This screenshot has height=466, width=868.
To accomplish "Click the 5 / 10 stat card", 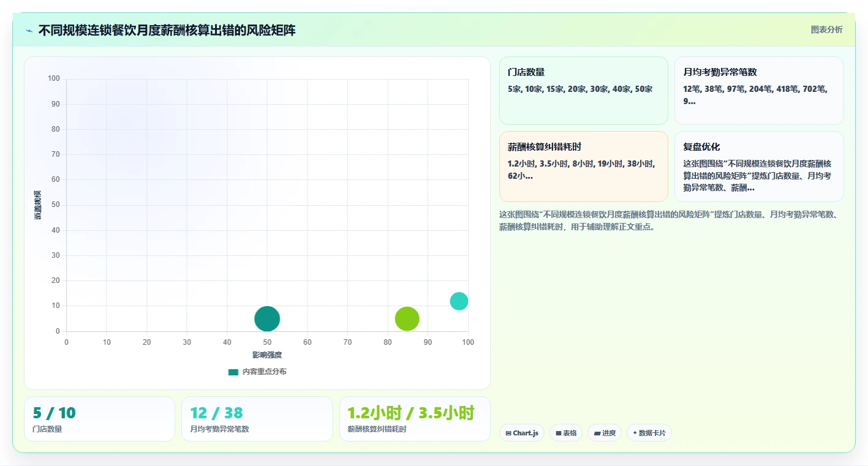I will (99, 419).
